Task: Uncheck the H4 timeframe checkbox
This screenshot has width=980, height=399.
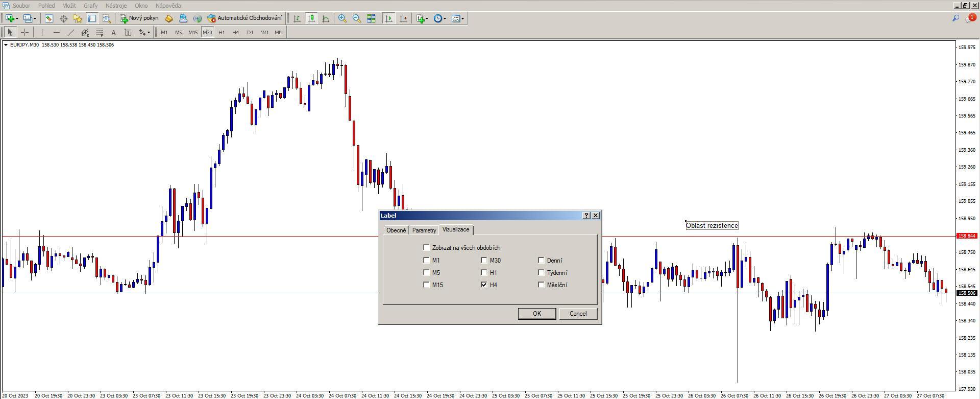Action: point(484,285)
